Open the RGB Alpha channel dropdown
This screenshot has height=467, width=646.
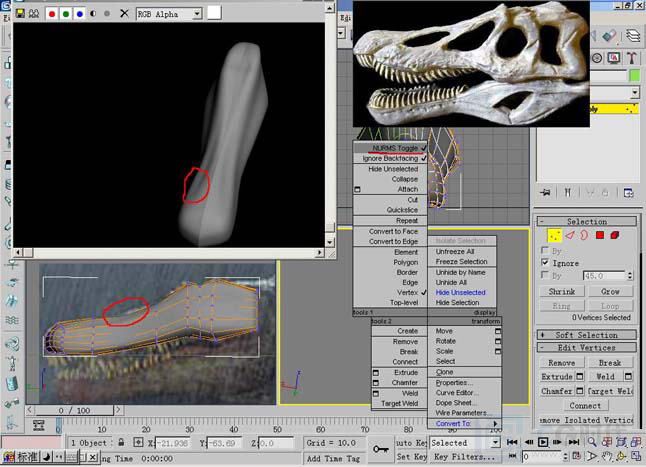tap(197, 14)
